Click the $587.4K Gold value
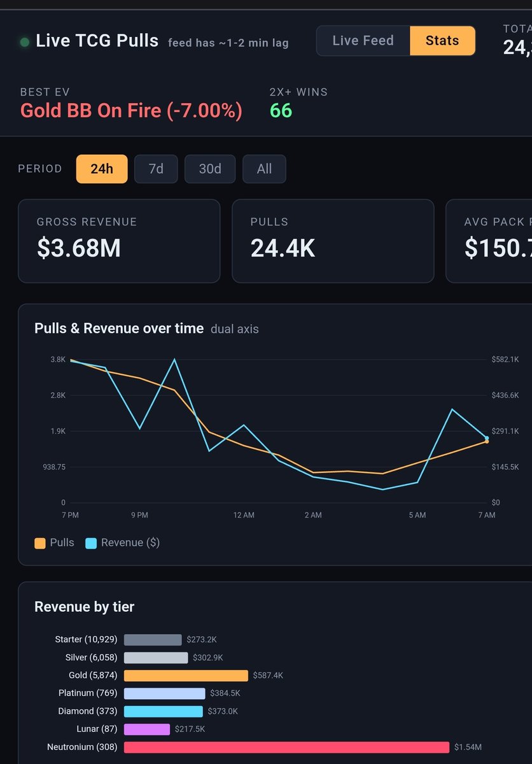The width and height of the screenshot is (532, 764). (x=268, y=676)
